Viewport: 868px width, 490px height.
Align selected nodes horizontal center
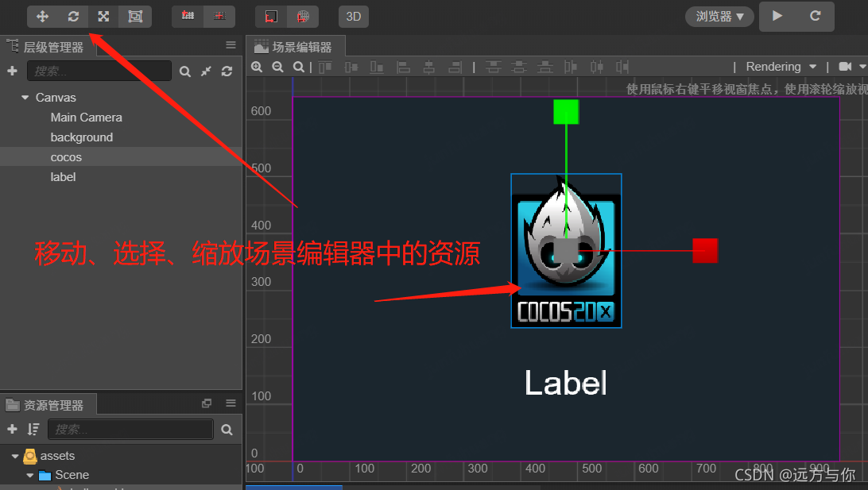click(429, 67)
